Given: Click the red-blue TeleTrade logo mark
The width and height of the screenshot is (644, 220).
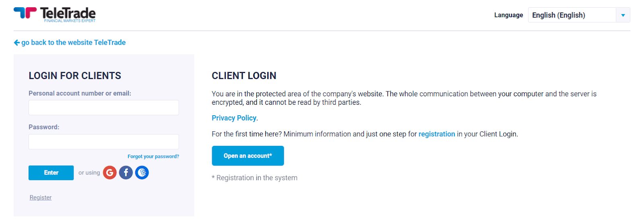Looking at the screenshot, I should pyautogui.click(x=25, y=12).
